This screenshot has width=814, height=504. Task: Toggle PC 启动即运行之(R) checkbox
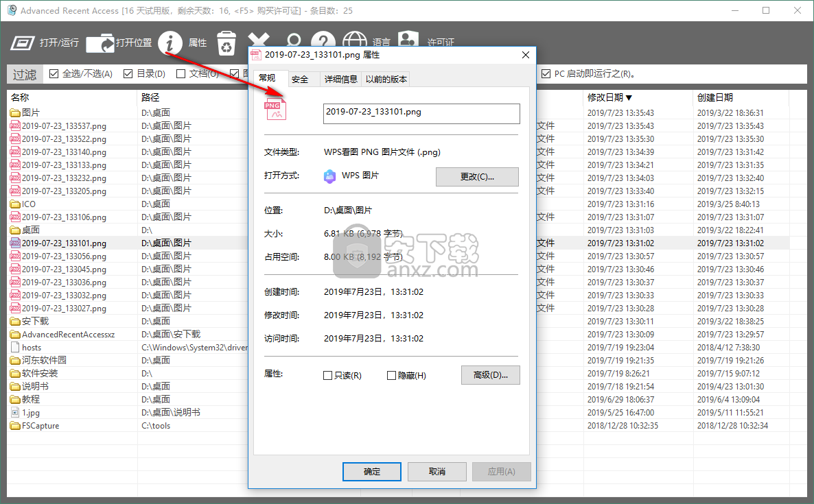[546, 73]
